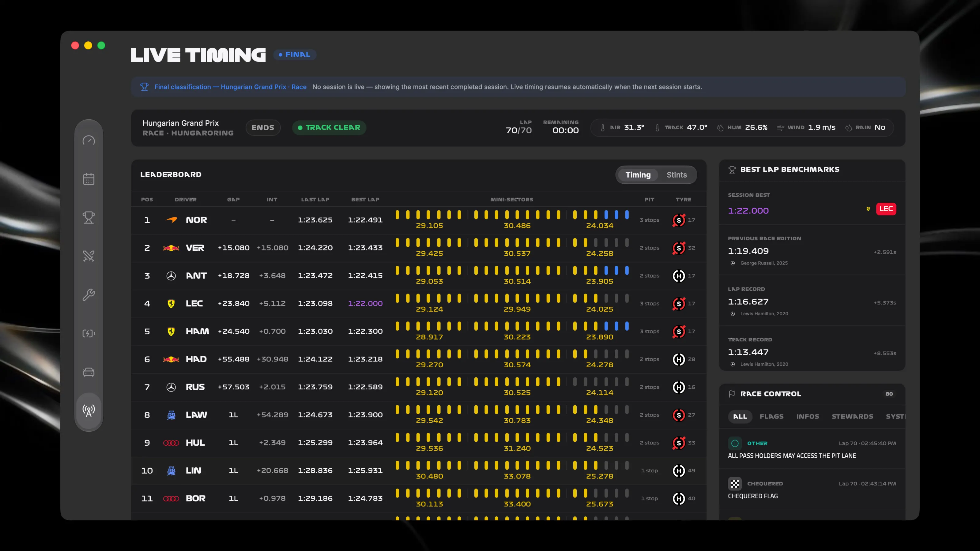The image size is (980, 551).
Task: Click the Red Bull logo in the VER row
Action: [171, 248]
